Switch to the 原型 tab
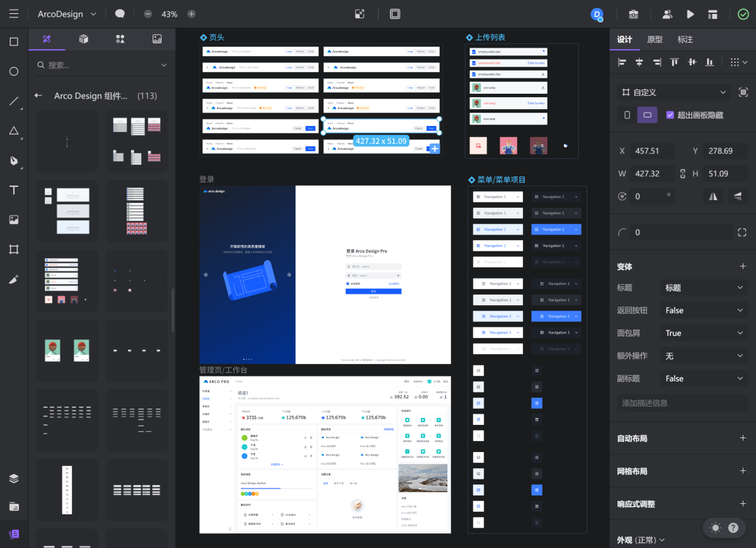 654,39
